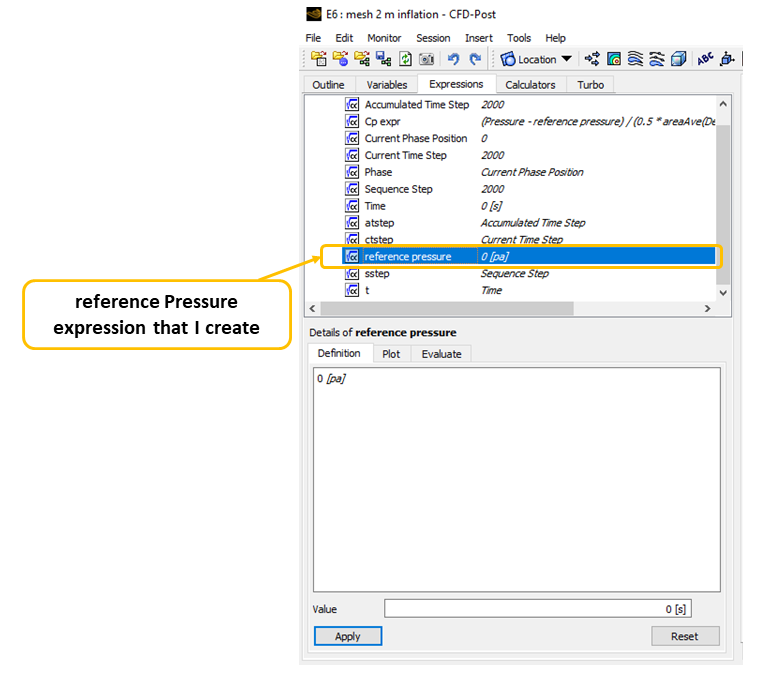Switch to the Turbo tab
The height and width of the screenshot is (688, 763).
click(x=590, y=85)
